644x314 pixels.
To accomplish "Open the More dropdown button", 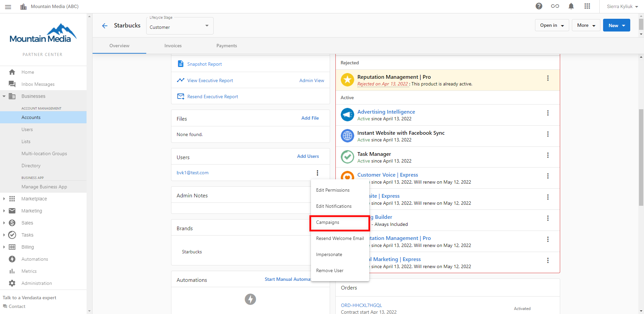I will 586,25.
